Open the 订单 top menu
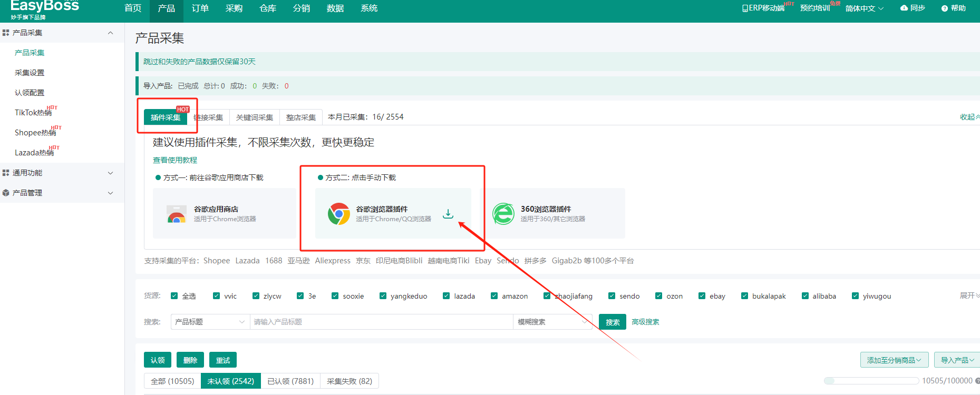Image resolution: width=980 pixels, height=395 pixels. pos(200,8)
